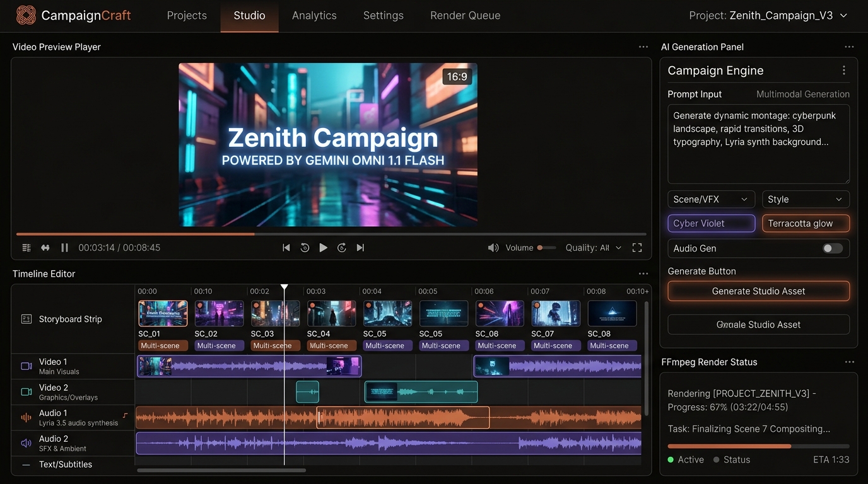Pause playback with the pause icon
This screenshot has height=484, width=868.
64,248
